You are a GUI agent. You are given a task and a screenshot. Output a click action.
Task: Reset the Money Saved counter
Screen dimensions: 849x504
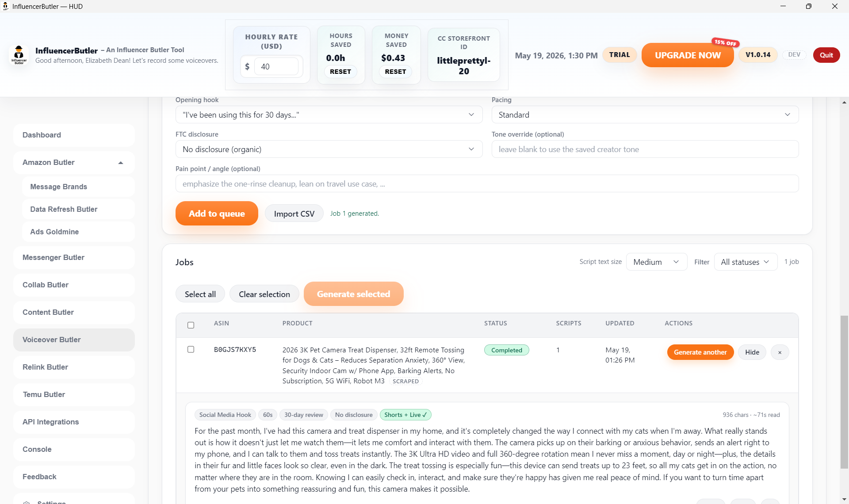(x=395, y=72)
